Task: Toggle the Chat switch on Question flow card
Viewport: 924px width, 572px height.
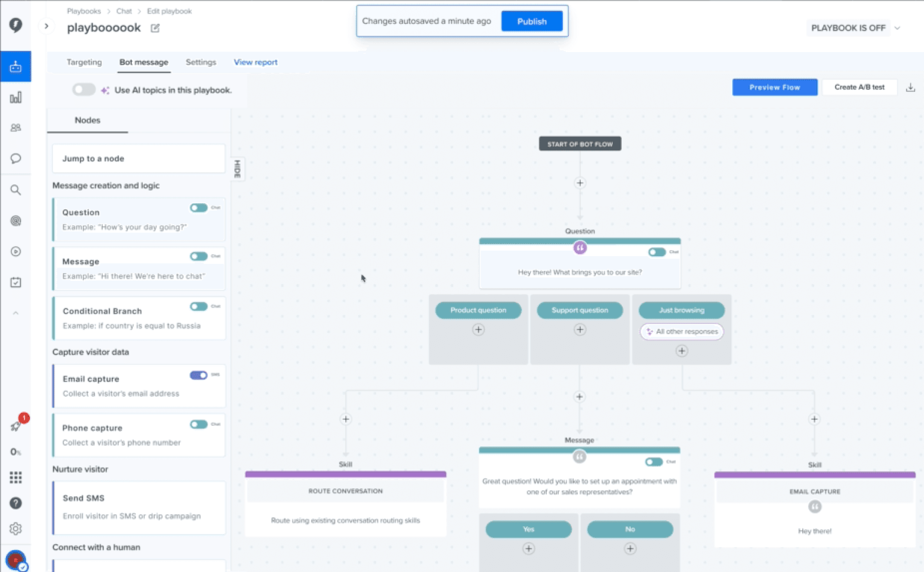Action: click(657, 252)
